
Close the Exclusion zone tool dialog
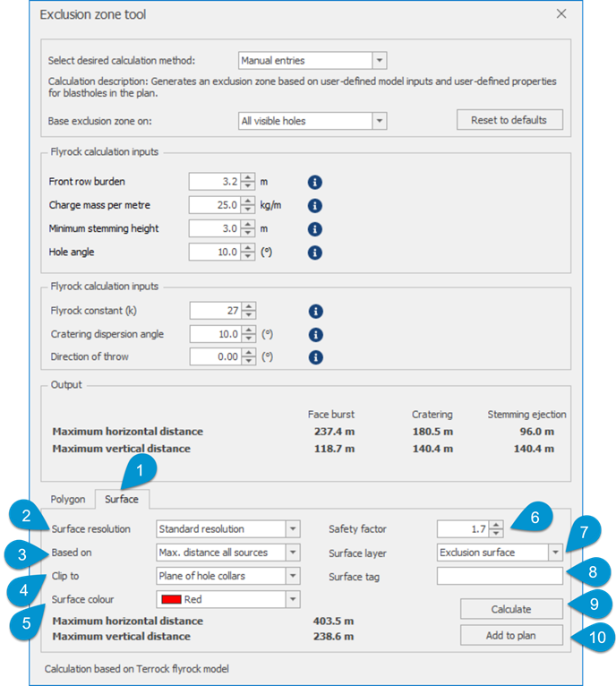tap(561, 14)
